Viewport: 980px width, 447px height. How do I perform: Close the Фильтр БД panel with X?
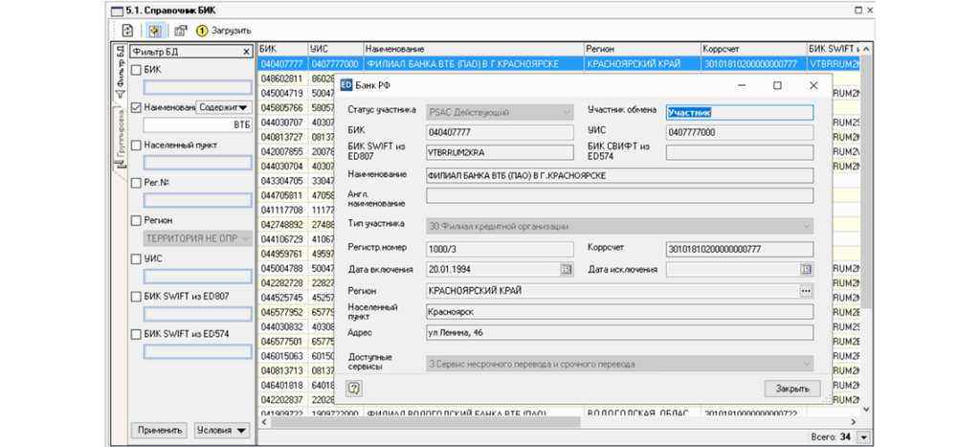(x=246, y=52)
